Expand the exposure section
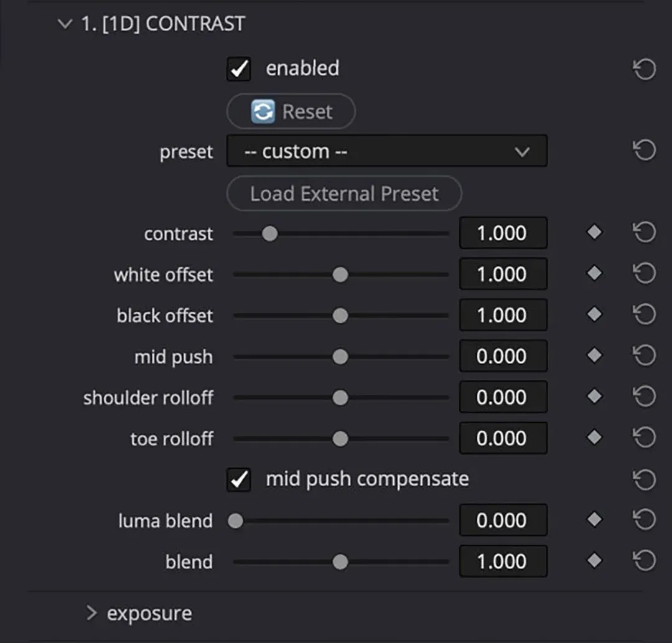Screen dimensions: 672x643 pyautogui.click(x=92, y=613)
